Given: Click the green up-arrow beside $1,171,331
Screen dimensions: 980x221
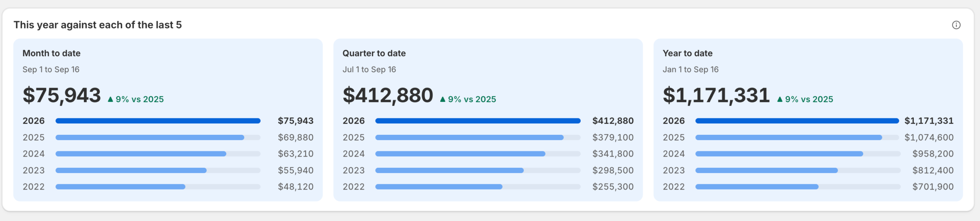Looking at the screenshot, I should click(780, 99).
